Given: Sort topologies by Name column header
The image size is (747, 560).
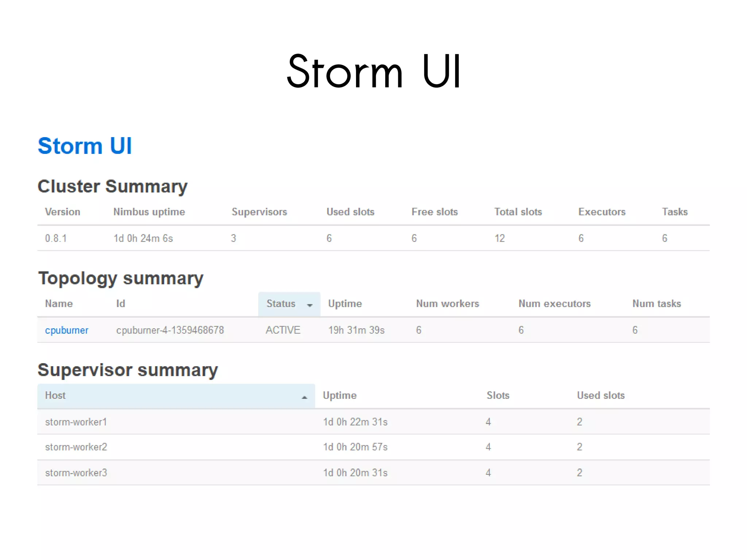Looking at the screenshot, I should click(59, 304).
